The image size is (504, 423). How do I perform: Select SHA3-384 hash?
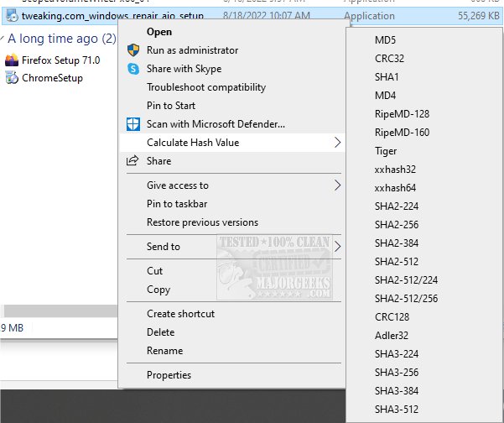pyautogui.click(x=424, y=390)
